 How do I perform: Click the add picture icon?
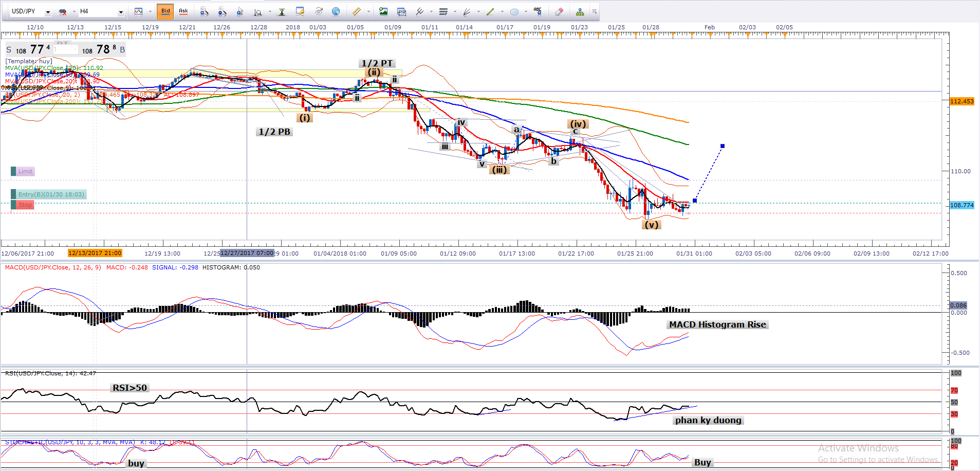click(x=383, y=11)
